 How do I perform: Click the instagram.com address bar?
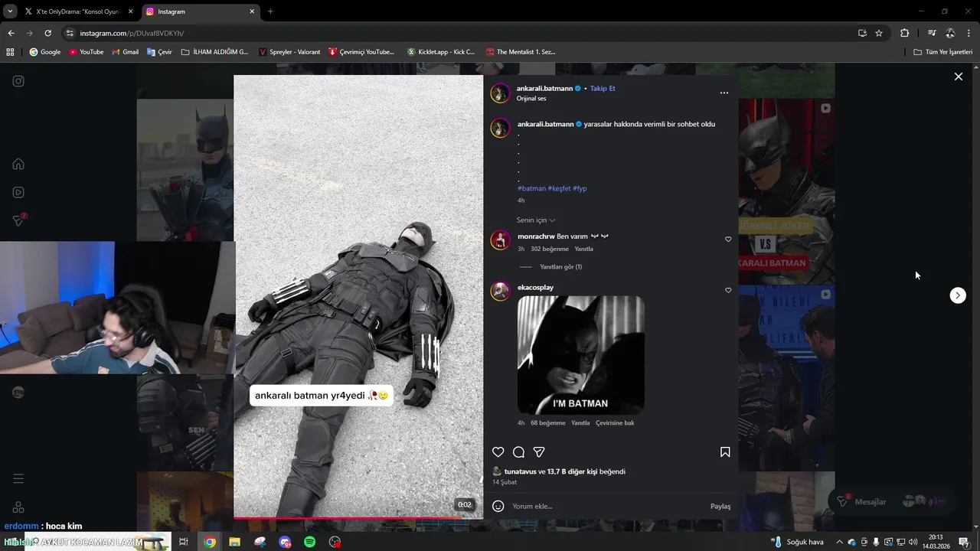(x=459, y=33)
